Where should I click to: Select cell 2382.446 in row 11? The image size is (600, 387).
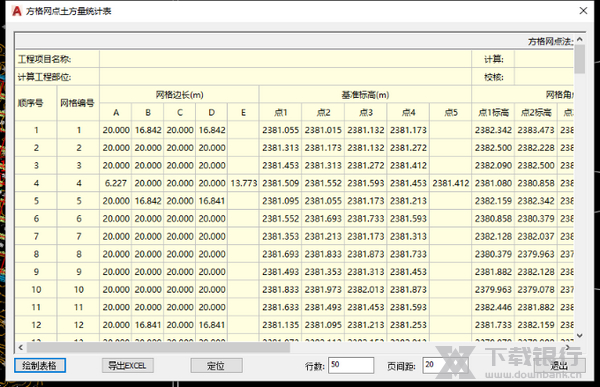(x=493, y=307)
